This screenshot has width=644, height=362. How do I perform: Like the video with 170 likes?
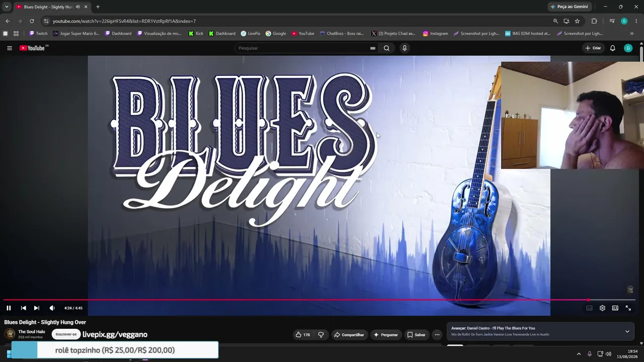(x=303, y=335)
